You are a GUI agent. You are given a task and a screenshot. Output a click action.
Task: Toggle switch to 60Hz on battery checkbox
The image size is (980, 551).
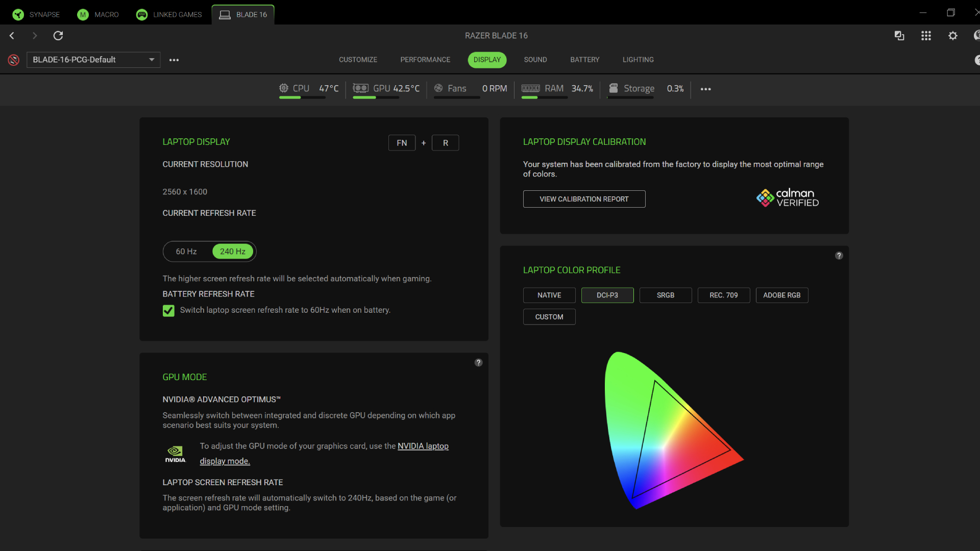(168, 311)
